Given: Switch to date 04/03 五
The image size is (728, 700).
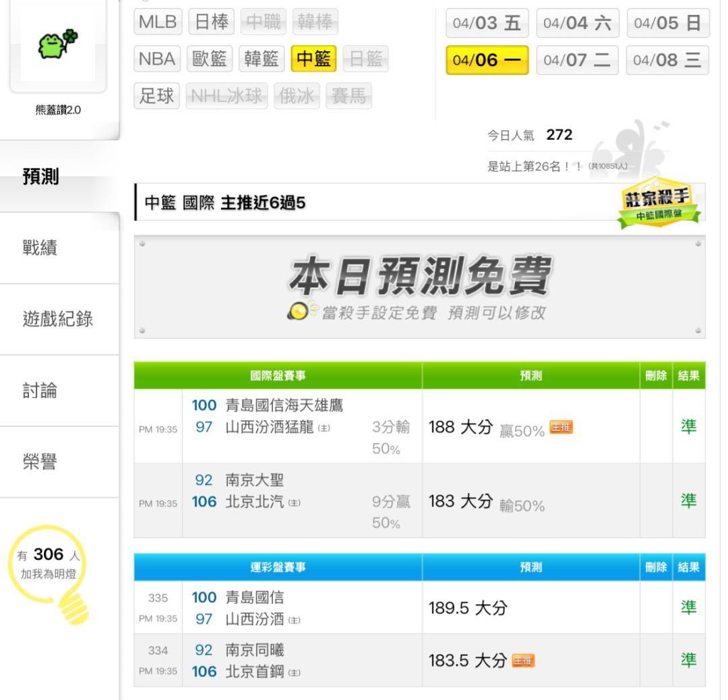Looking at the screenshot, I should [x=487, y=23].
